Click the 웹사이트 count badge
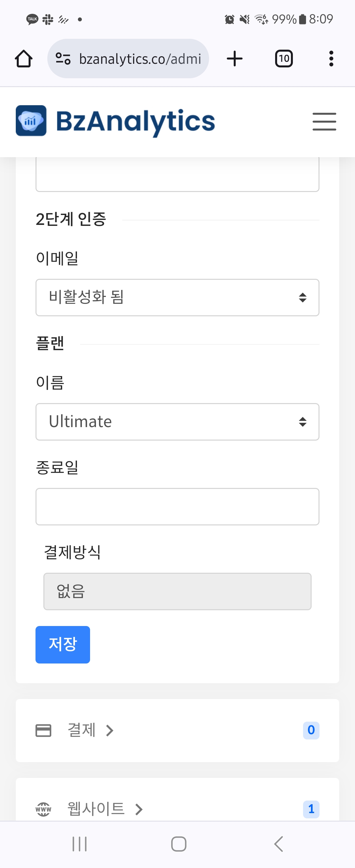 pyautogui.click(x=311, y=809)
